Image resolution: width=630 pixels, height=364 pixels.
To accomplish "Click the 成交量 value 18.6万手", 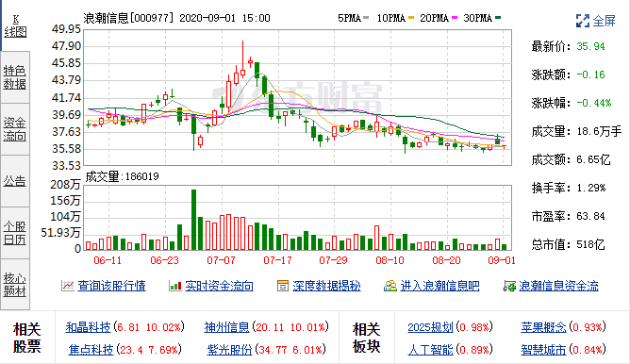I will (x=599, y=131).
